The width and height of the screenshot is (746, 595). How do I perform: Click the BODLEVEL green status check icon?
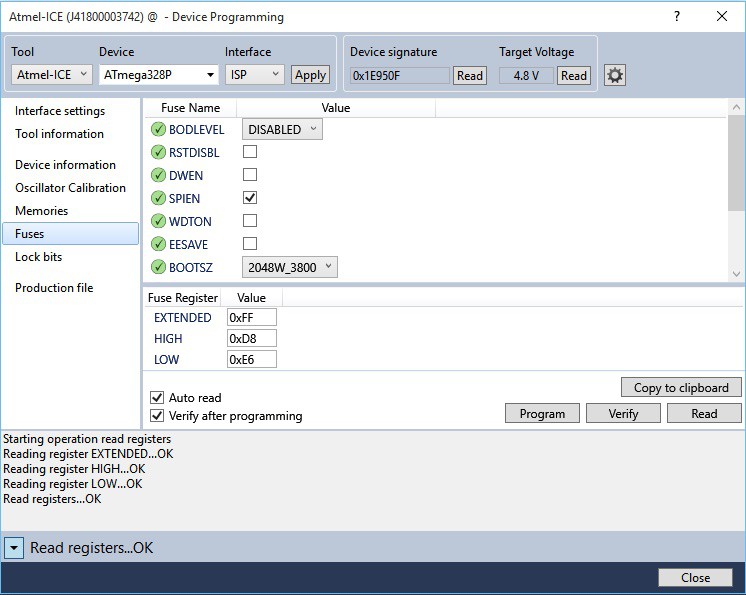158,129
